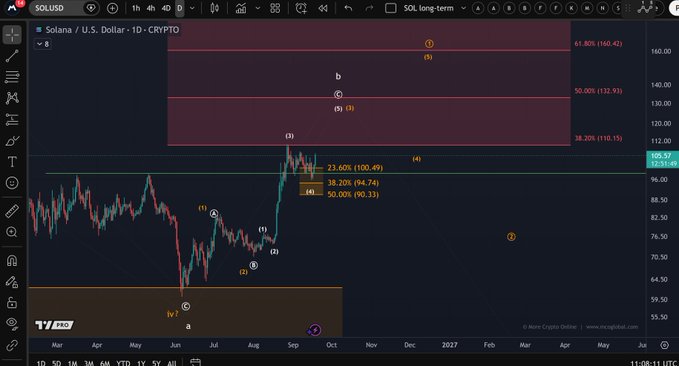Screen dimensions: 679x366
Task: Choose candlestick chart style button
Action: pos(214,8)
